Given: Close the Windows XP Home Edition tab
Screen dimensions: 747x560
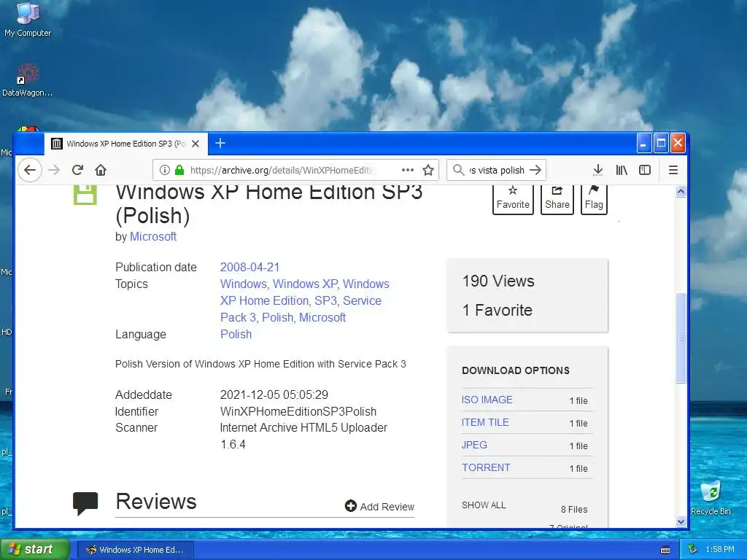Looking at the screenshot, I should tap(196, 144).
